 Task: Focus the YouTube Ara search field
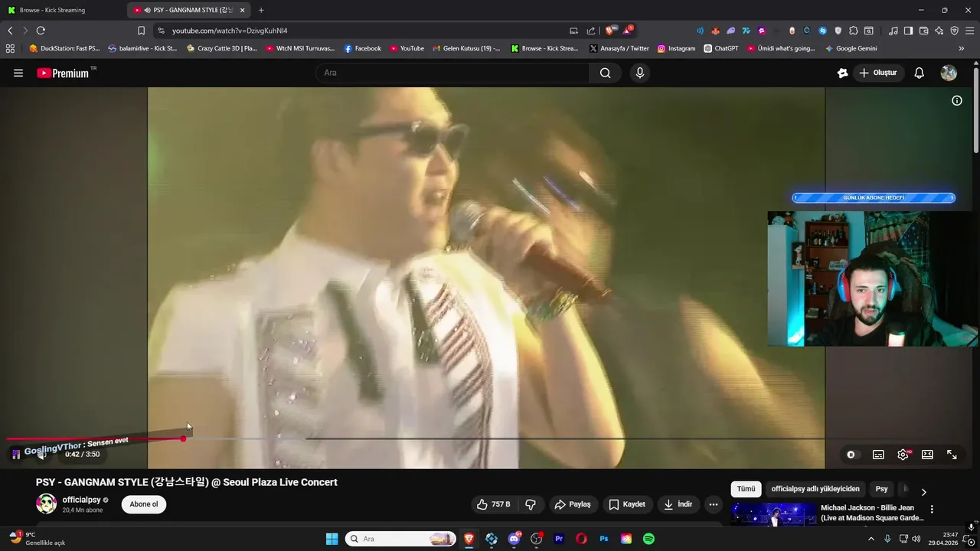pyautogui.click(x=452, y=73)
